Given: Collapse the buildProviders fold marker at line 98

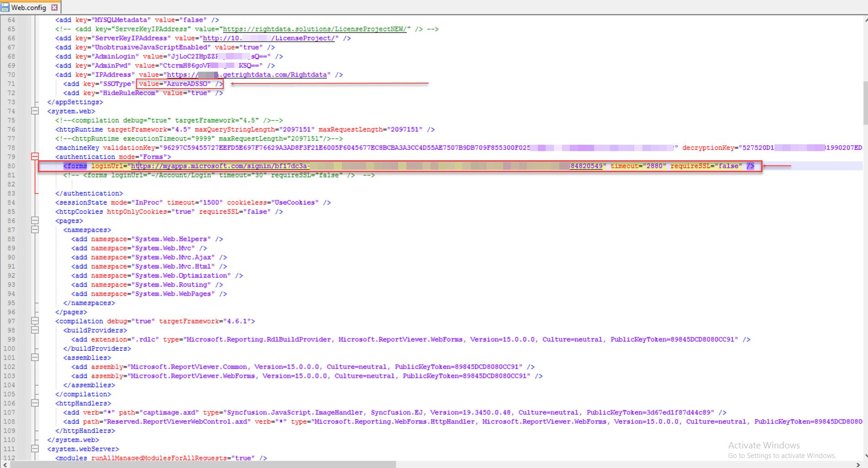Looking at the screenshot, I should click(x=35, y=330).
